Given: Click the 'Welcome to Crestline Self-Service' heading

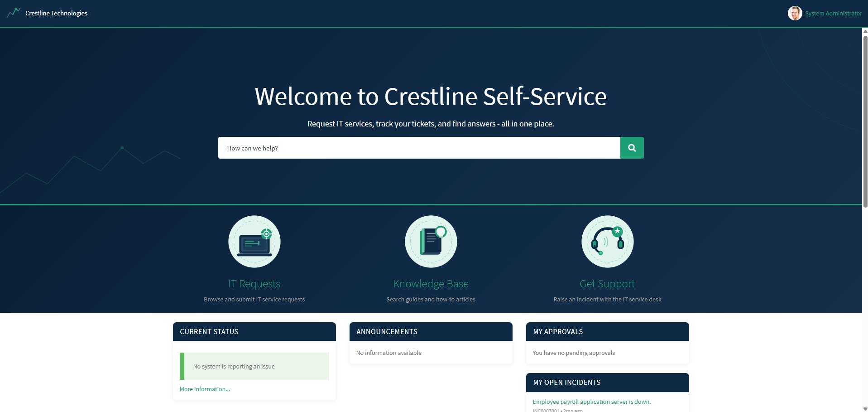Looking at the screenshot, I should (x=431, y=97).
